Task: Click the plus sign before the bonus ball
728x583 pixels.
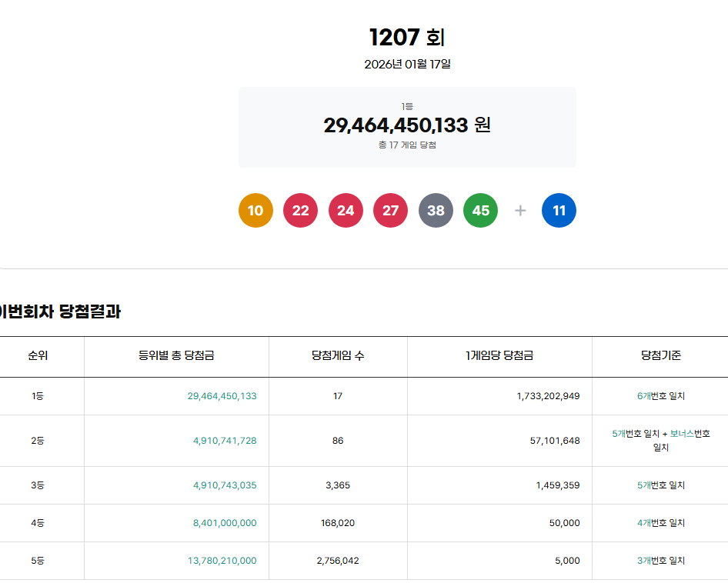Action: 520,211
